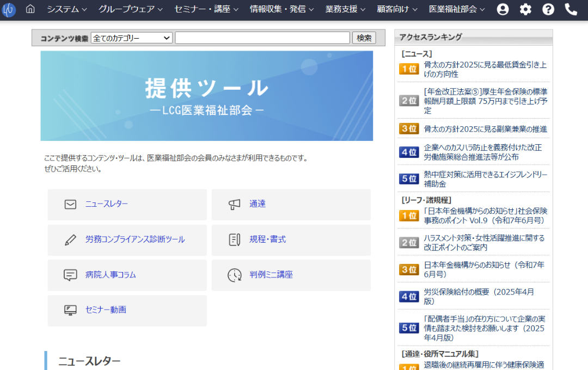Image resolution: width=588 pixels, height=370 pixels.
Task: Open the 労務コンプライアンス診断ツール link
Action: coord(135,239)
